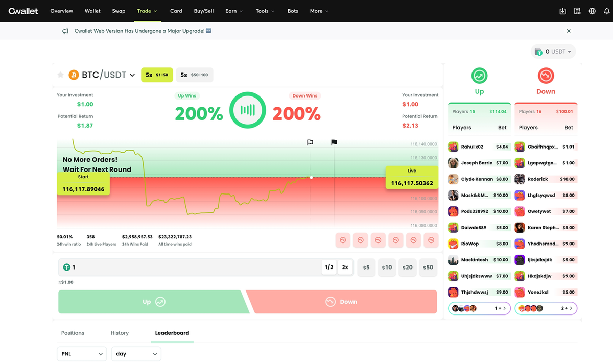Open the PNL filter dropdown
Image resolution: width=613 pixels, height=364 pixels.
[82, 354]
